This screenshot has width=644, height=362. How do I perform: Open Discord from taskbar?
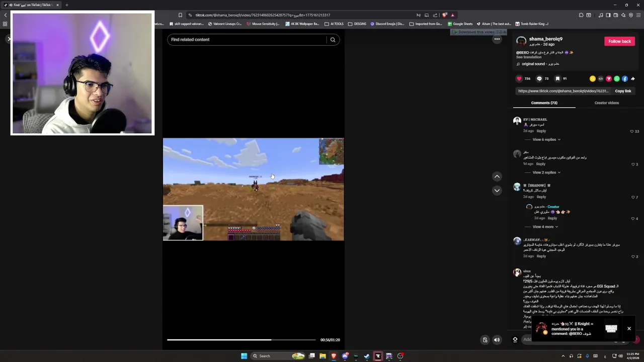345,356
